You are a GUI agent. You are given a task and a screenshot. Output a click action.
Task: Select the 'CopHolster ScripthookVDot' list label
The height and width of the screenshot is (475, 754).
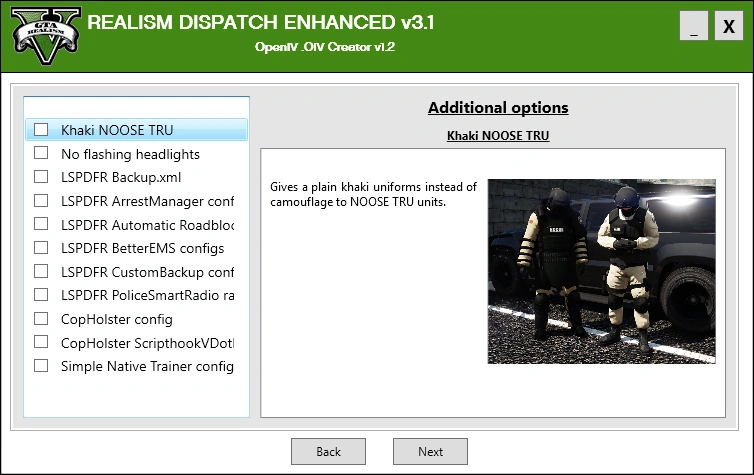pyautogui.click(x=148, y=343)
